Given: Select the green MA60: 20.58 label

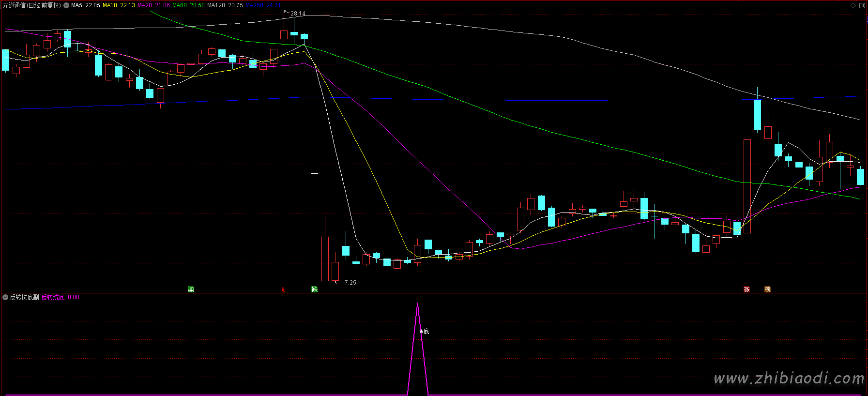Looking at the screenshot, I should (188, 5).
